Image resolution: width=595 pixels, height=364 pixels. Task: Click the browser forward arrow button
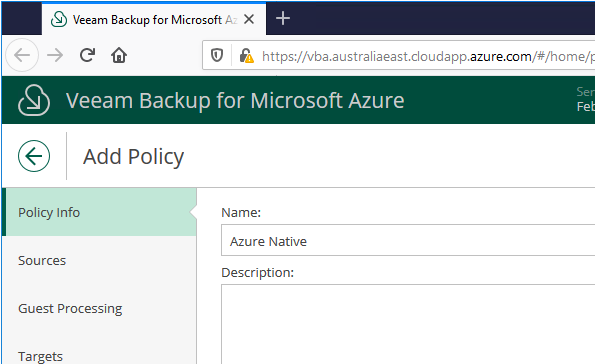(55, 55)
